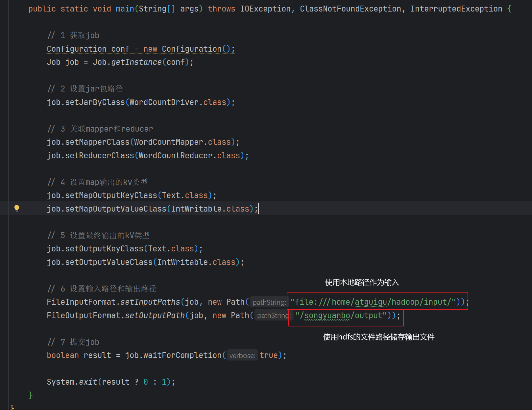Click the "waitForCompletion" method name

(182, 355)
